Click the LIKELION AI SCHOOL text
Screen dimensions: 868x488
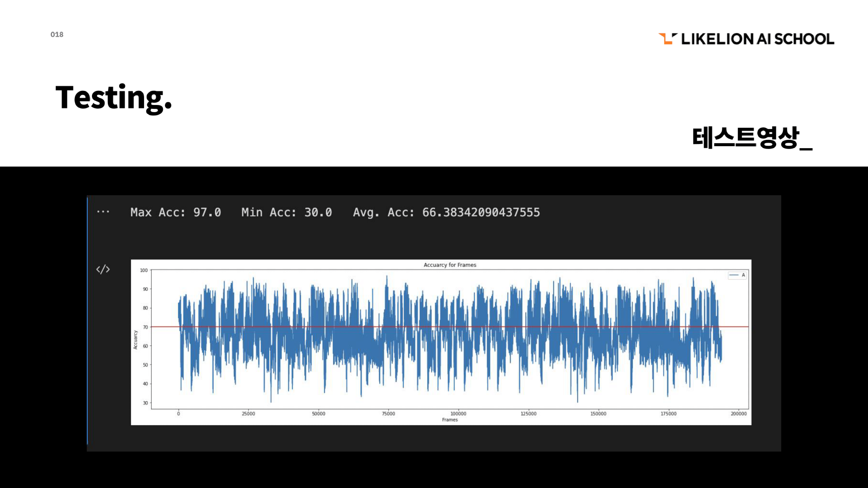(x=758, y=39)
